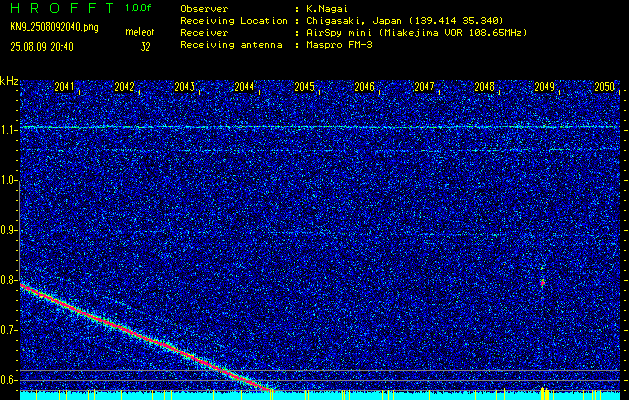Select the Chigasaki, Japan location text
The width and height of the screenshot is (629, 400).
(405, 20)
